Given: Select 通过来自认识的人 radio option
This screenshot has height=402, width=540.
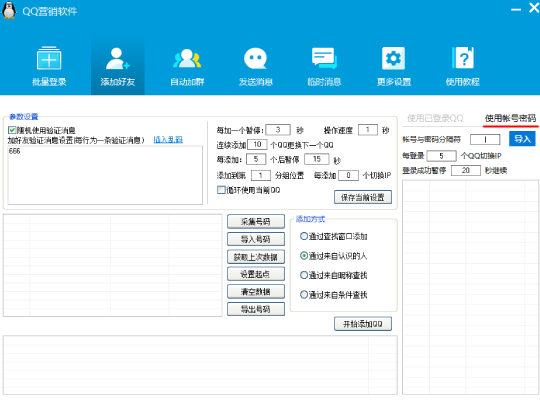Looking at the screenshot, I should coord(304,256).
